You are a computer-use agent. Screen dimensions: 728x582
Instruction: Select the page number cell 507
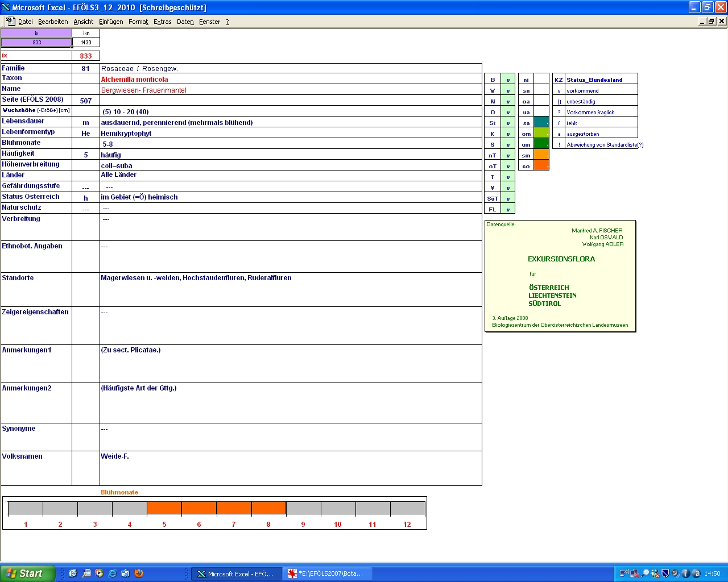click(86, 101)
